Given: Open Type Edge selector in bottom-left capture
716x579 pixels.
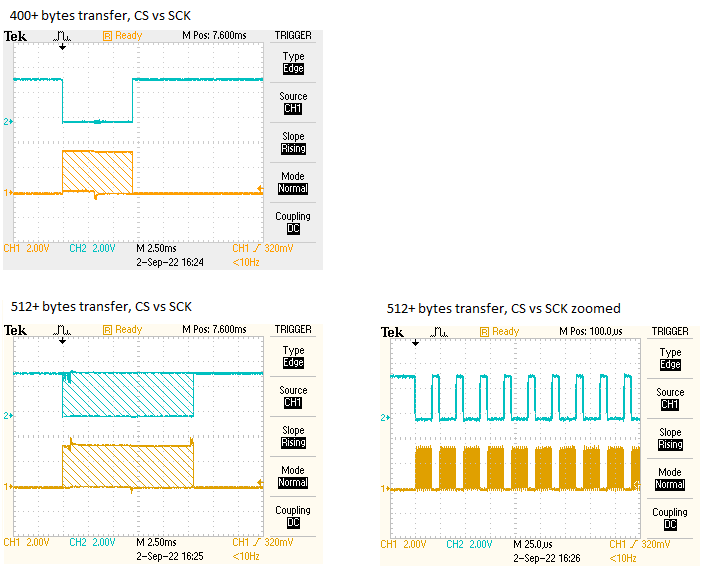Looking at the screenshot, I should (x=293, y=357).
